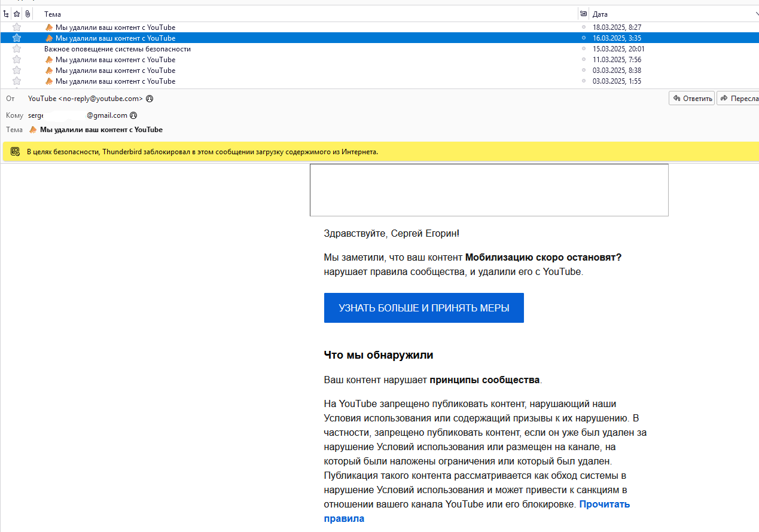Toggle junk dot on the 11.03.2025, 7:56 message

[x=584, y=59]
